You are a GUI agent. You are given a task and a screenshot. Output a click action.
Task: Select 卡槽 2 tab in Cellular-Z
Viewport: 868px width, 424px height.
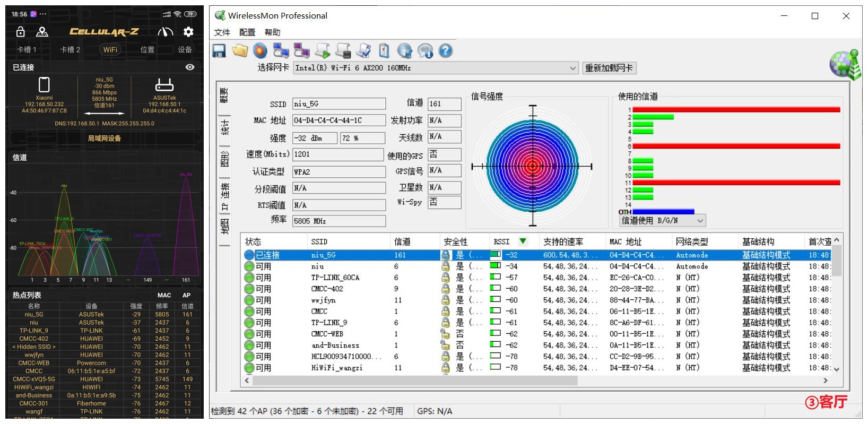(x=70, y=49)
